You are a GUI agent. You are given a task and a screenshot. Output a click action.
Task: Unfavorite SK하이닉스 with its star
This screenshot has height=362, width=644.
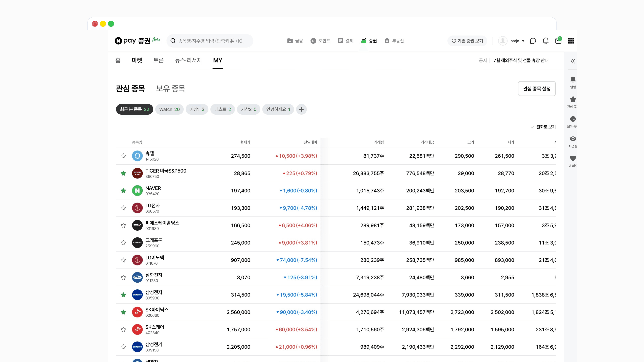tap(123, 312)
